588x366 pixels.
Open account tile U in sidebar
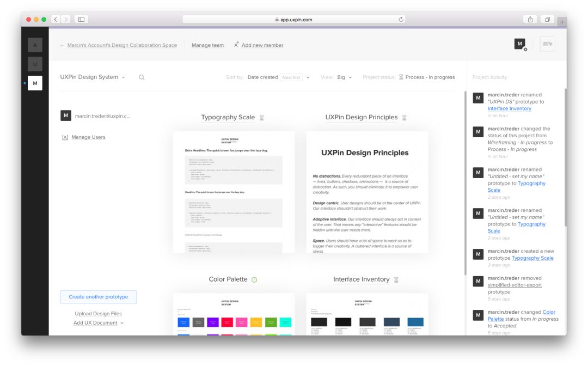point(35,64)
